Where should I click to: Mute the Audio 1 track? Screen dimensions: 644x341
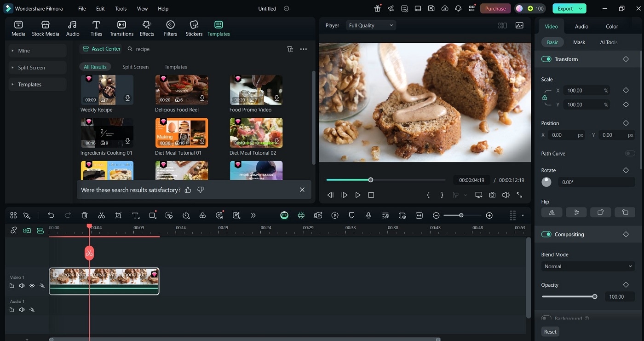[x=22, y=310]
